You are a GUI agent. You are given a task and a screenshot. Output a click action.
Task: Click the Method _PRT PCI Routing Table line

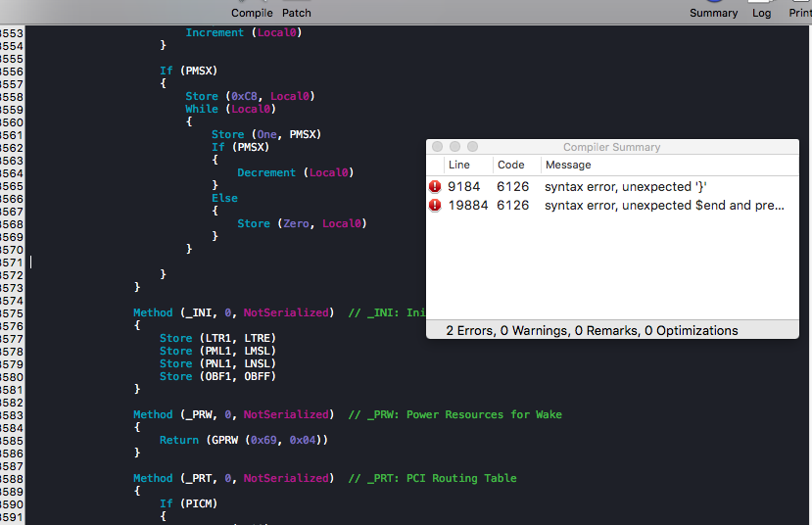pos(233,479)
